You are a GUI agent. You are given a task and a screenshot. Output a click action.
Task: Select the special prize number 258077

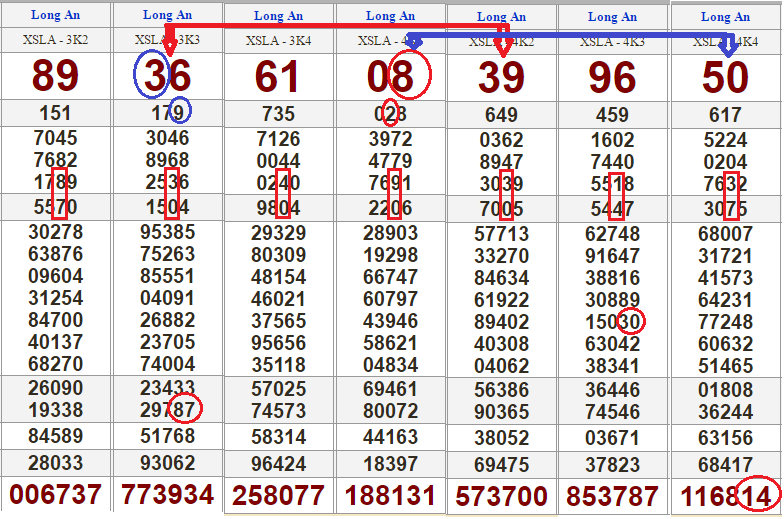[x=279, y=496]
